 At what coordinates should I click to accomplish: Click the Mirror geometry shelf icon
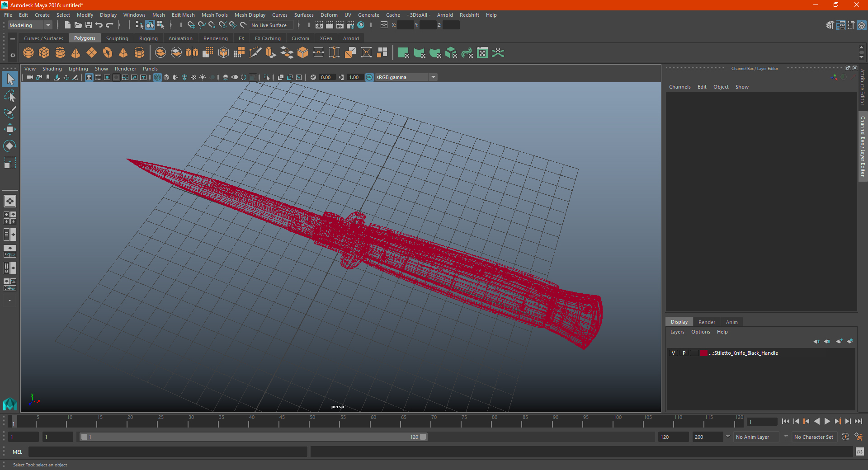(x=192, y=53)
